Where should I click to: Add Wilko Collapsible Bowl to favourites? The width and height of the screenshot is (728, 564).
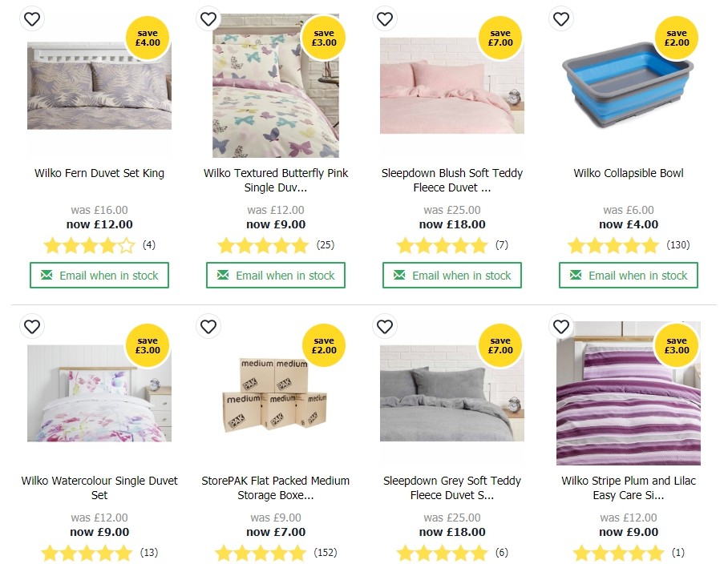point(561,18)
